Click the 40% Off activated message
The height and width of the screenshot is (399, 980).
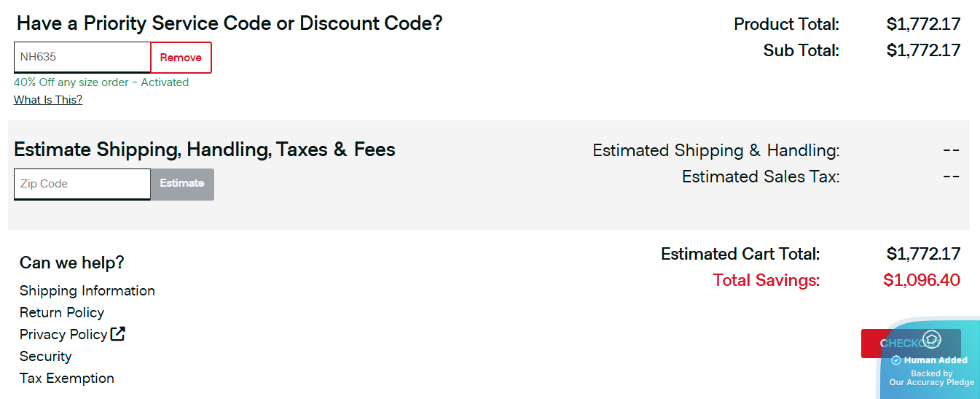click(101, 82)
